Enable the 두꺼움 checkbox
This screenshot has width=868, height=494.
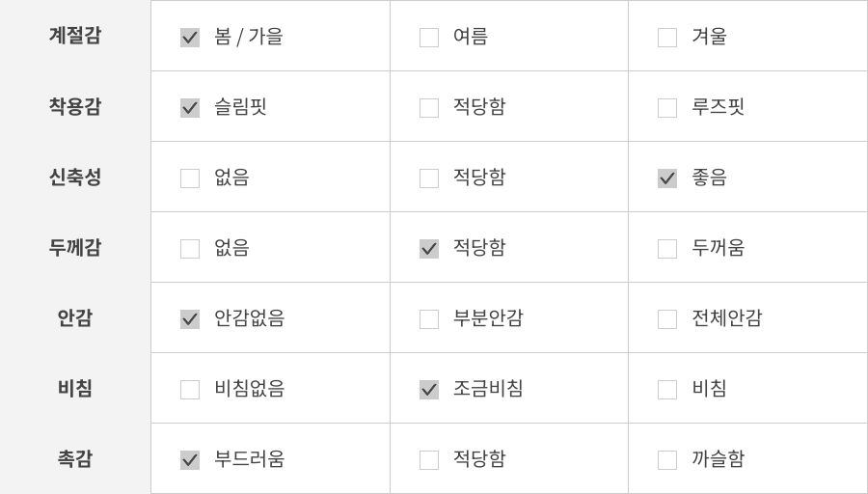(x=667, y=249)
